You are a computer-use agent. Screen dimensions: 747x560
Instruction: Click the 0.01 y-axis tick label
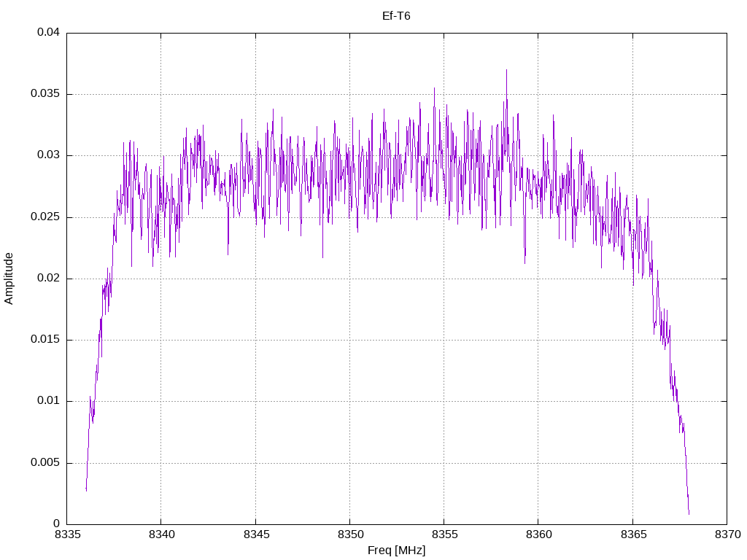(x=49, y=401)
